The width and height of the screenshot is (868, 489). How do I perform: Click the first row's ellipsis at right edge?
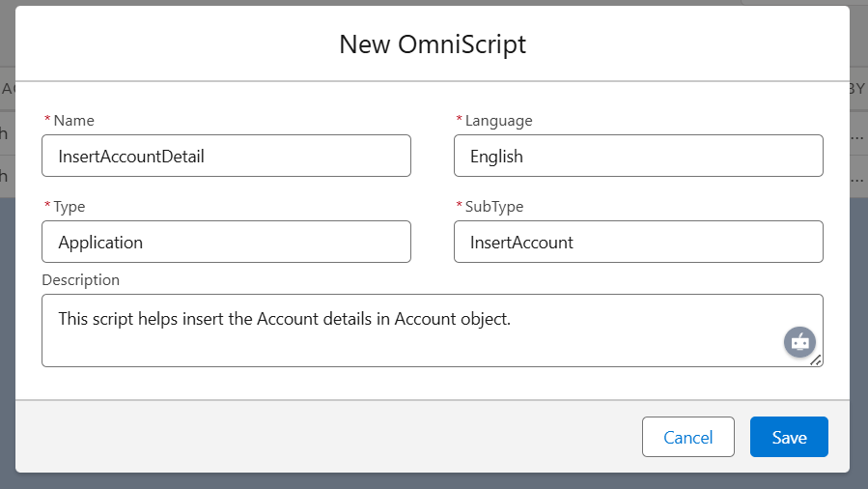pyautogui.click(x=858, y=133)
